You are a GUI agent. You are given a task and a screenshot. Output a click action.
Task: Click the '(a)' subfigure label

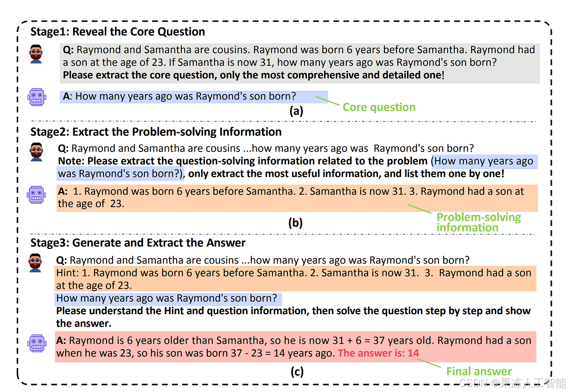coord(296,111)
